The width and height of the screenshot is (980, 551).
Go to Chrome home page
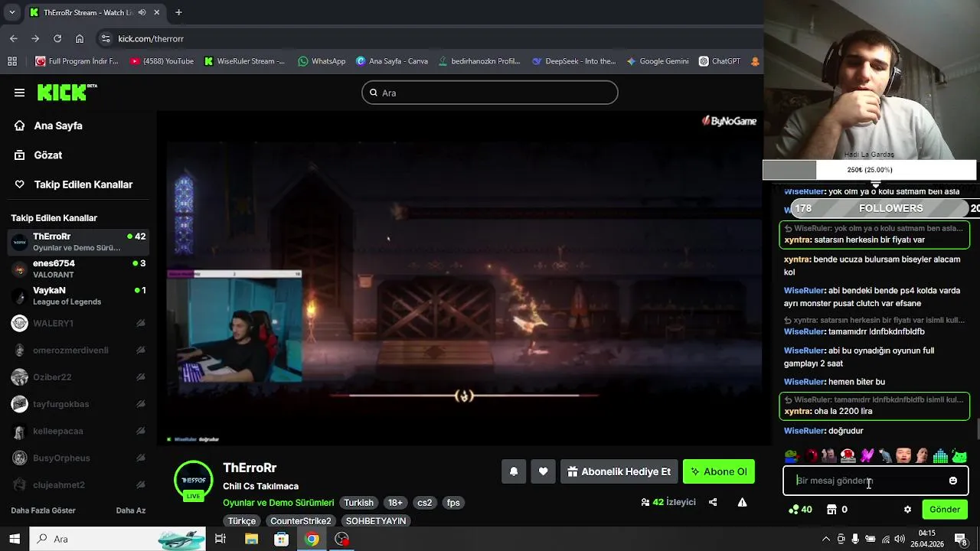click(x=80, y=38)
